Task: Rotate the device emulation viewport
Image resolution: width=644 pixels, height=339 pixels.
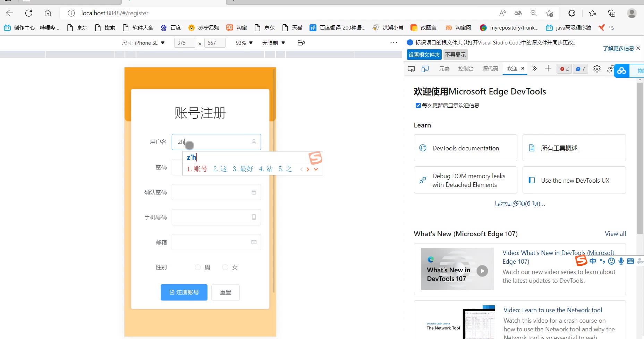Action: (x=301, y=43)
